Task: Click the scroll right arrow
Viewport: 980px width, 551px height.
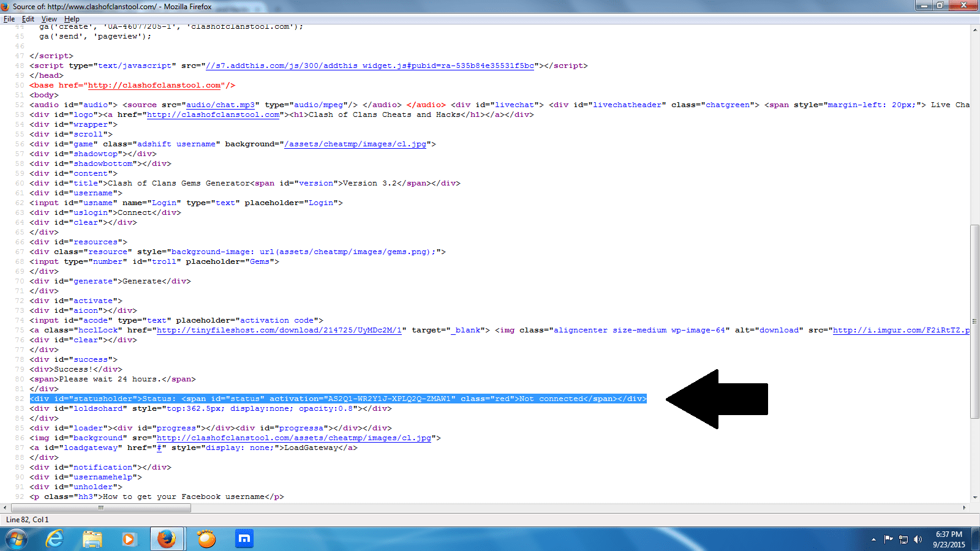Action: (964, 508)
